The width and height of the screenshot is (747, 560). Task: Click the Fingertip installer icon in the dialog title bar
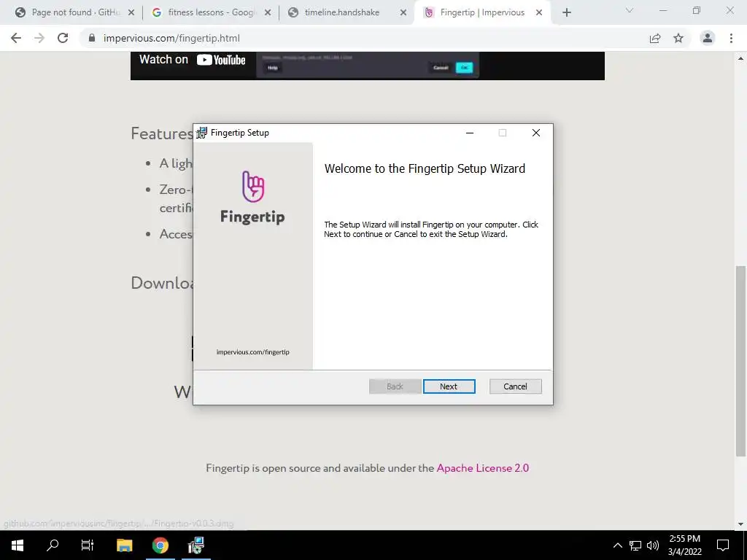pos(202,133)
